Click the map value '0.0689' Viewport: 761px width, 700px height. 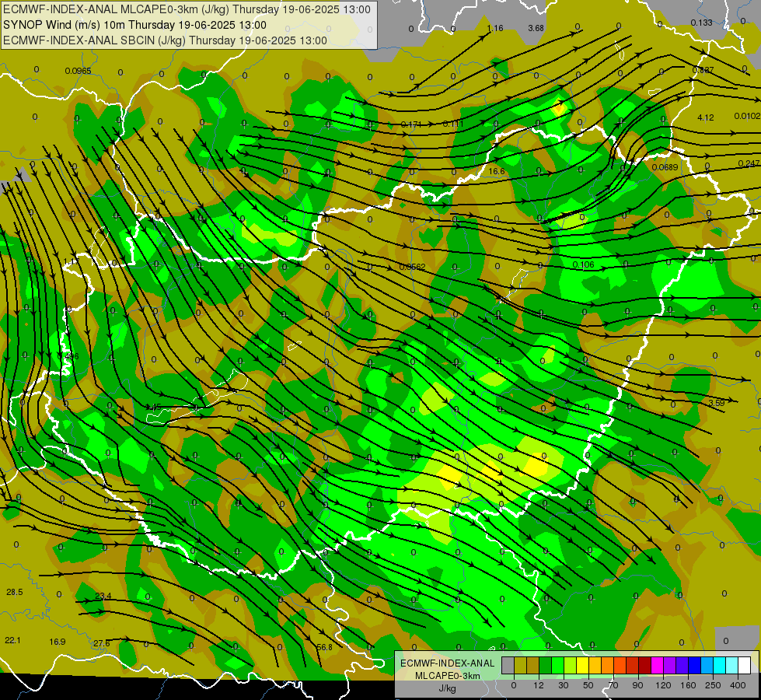665,167
